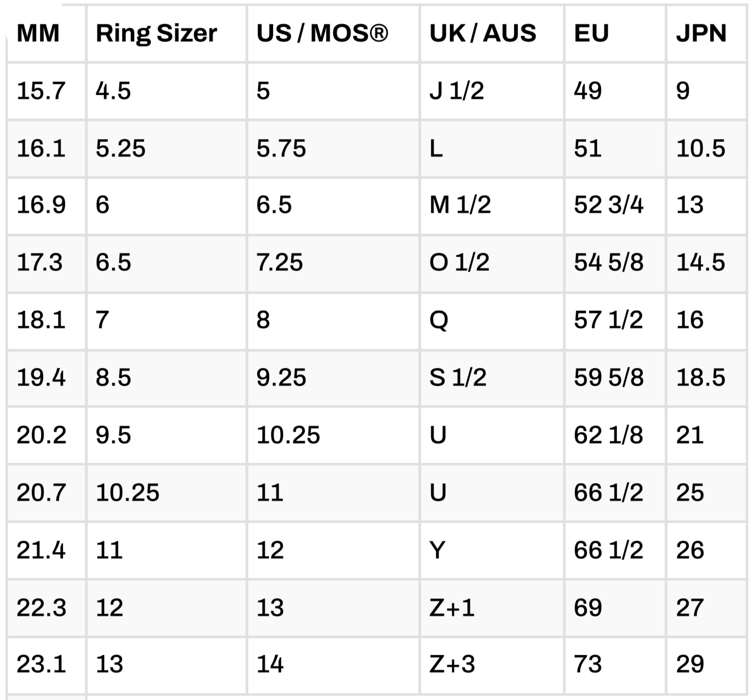This screenshot has width=752, height=700.
Task: Click the Z+1 UK size cell
Action: tap(452, 608)
